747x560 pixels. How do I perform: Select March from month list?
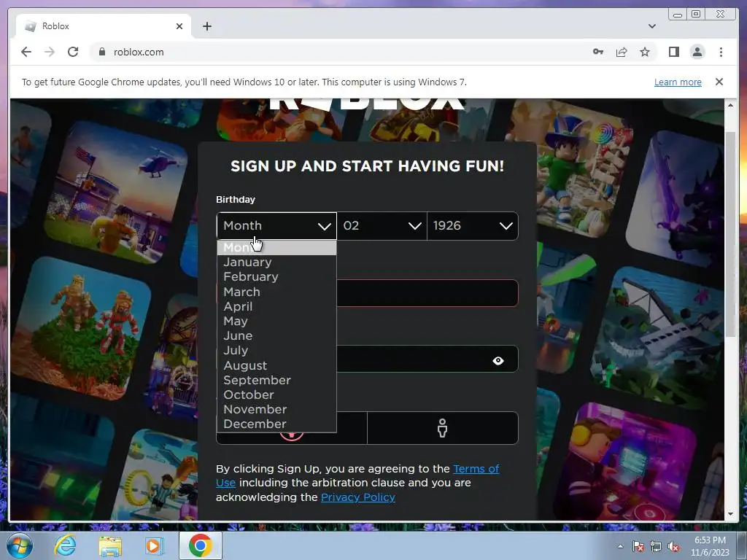[x=276, y=292]
